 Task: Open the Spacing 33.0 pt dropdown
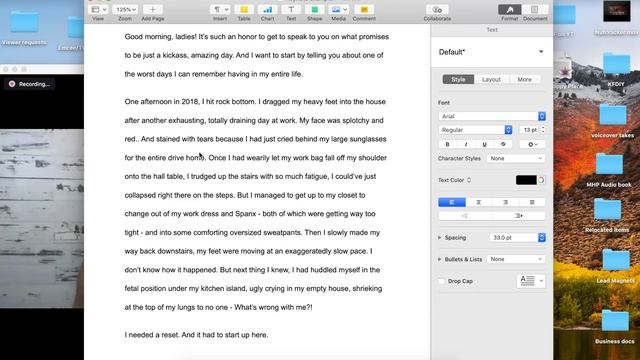pos(518,238)
